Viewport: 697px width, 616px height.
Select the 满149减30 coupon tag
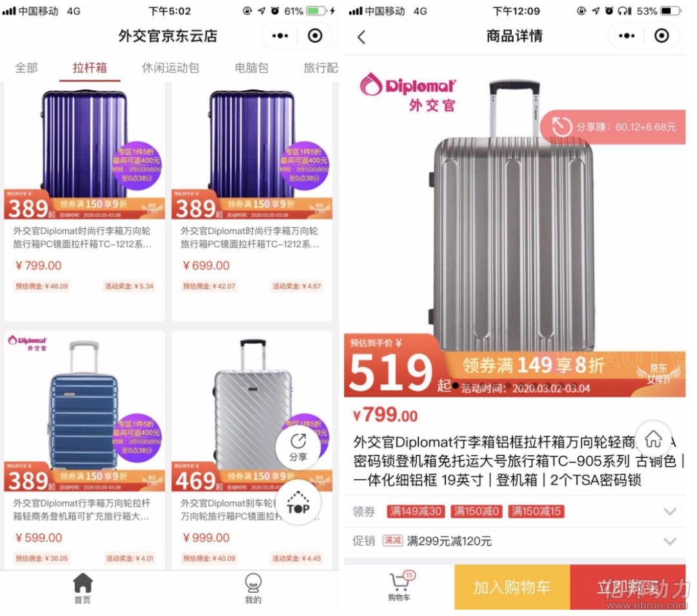(x=415, y=512)
